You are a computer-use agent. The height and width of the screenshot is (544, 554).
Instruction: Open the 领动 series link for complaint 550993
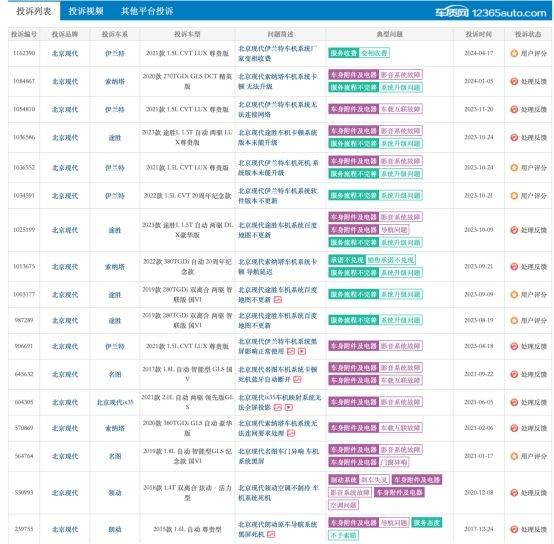[115, 493]
